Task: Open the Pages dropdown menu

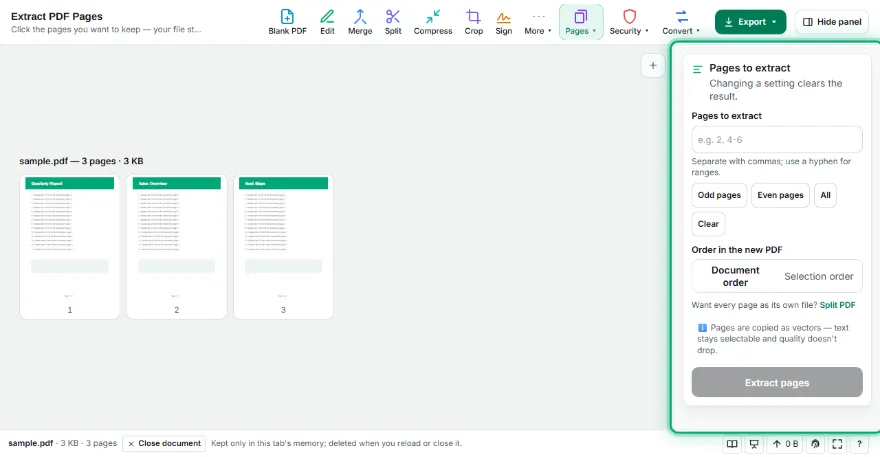Action: [581, 22]
